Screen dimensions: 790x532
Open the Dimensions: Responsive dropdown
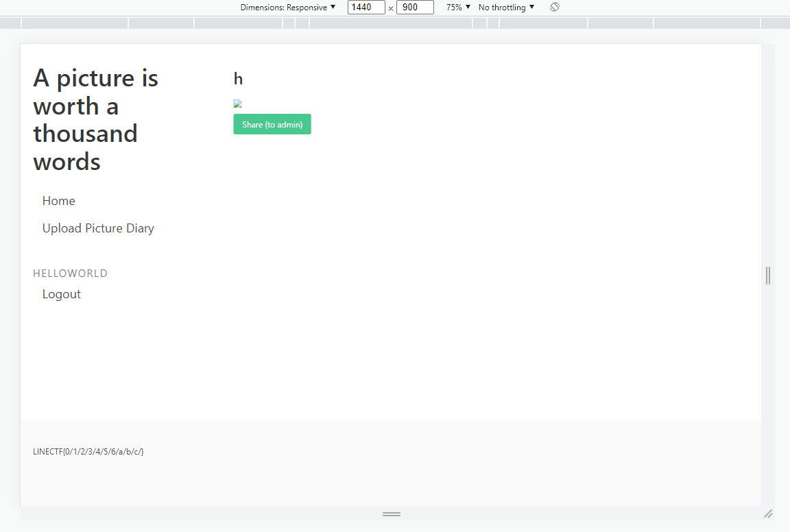(287, 8)
